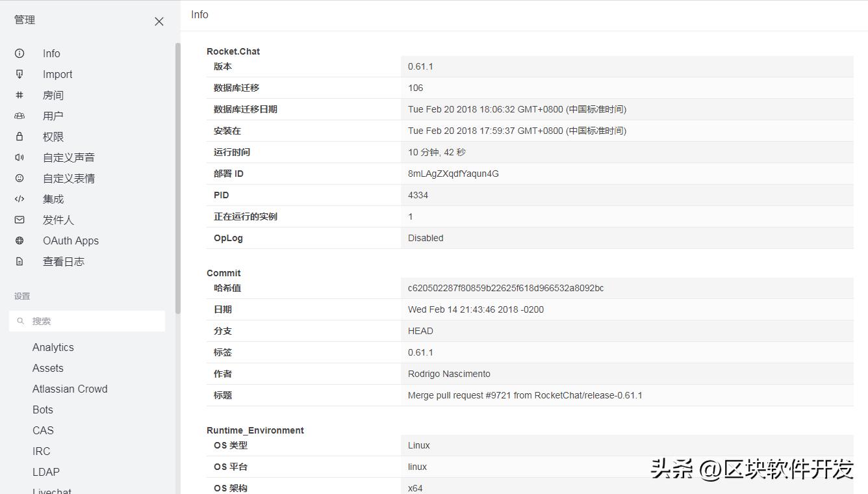868x494 pixels.
Task: Click the 部署 ID label
Action: click(229, 174)
